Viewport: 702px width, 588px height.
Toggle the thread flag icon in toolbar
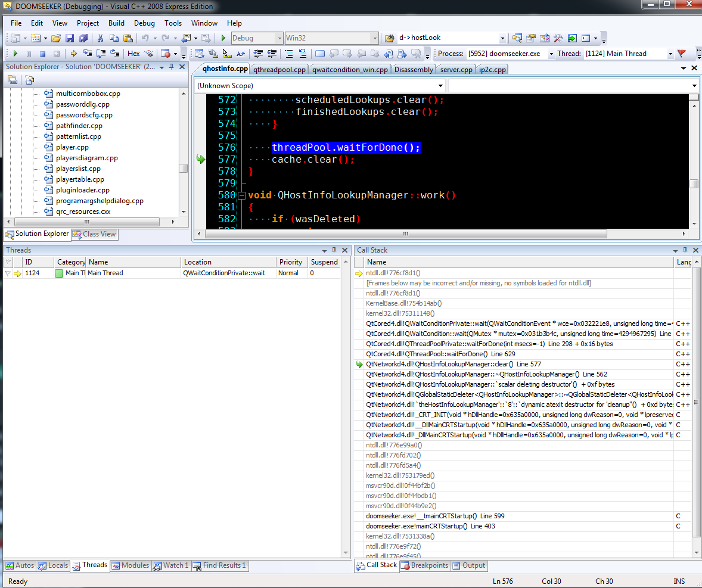pos(682,54)
